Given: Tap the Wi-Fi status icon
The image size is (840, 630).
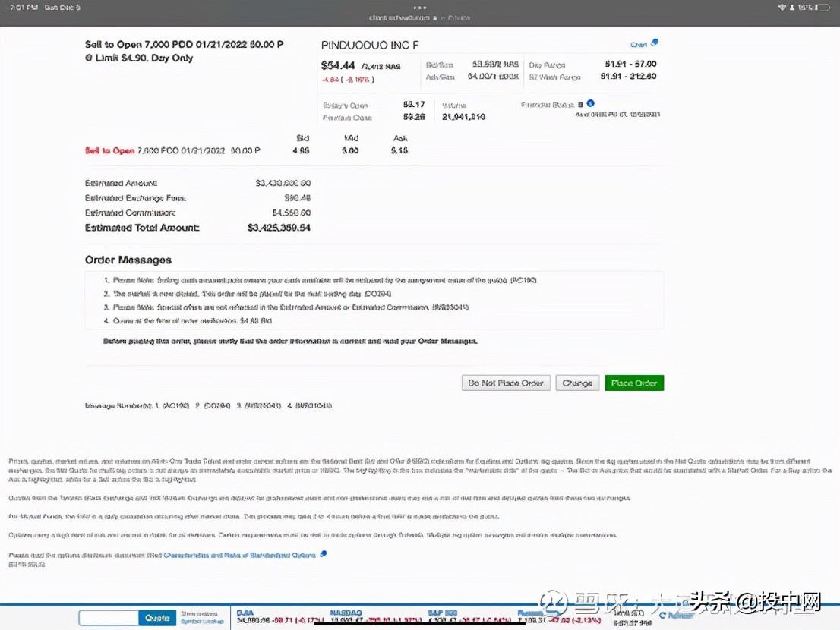Looking at the screenshot, I should click(x=782, y=8).
